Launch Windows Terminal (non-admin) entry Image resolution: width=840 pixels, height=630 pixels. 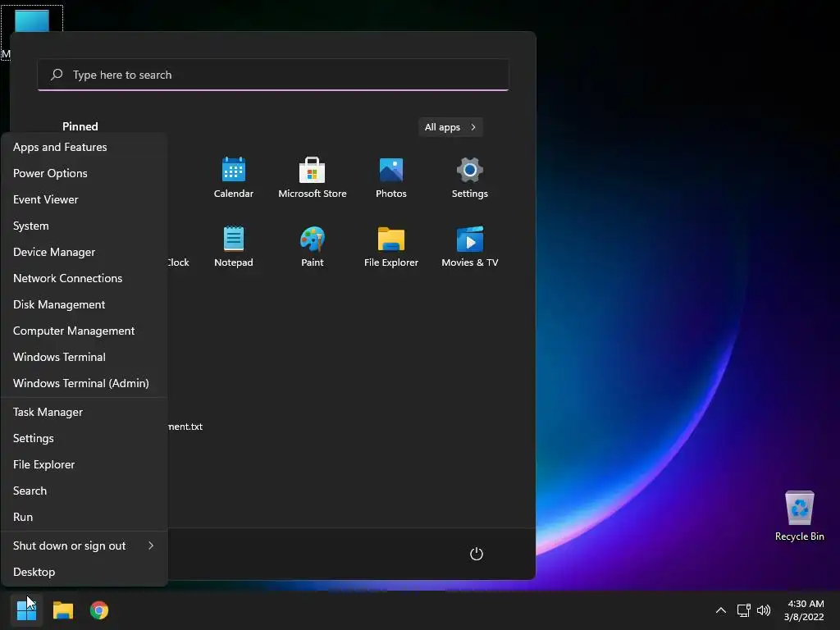pos(84,357)
